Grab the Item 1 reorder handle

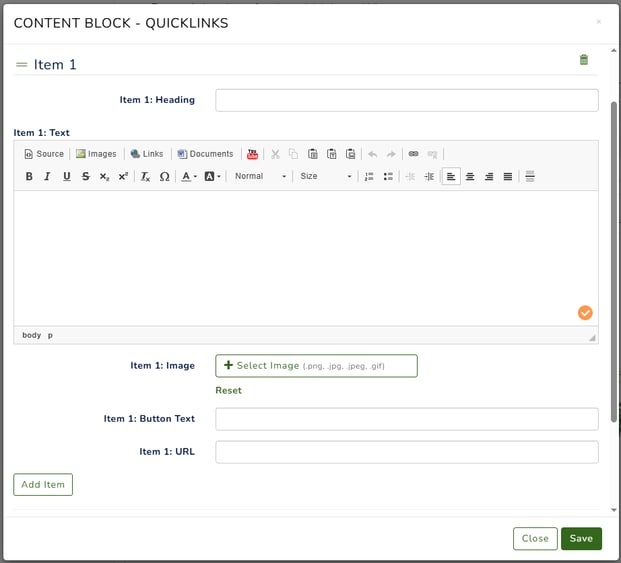pos(21,65)
